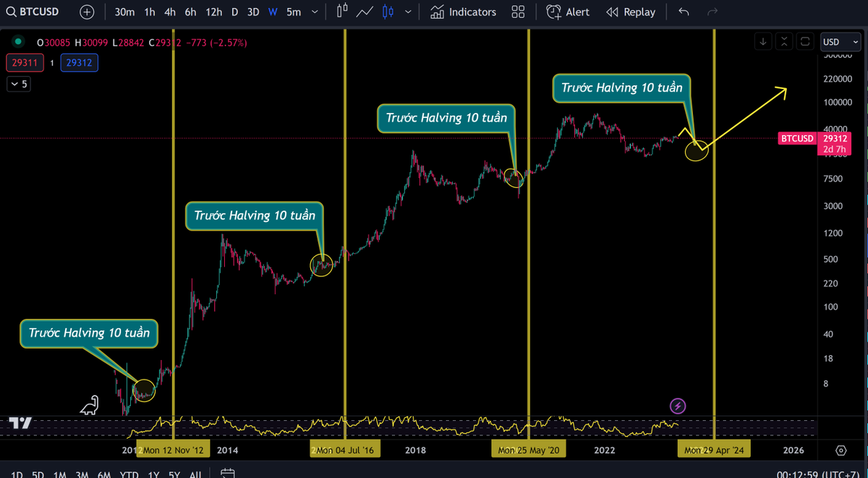Click the undo arrow icon
This screenshot has height=478, width=868.
684,12
